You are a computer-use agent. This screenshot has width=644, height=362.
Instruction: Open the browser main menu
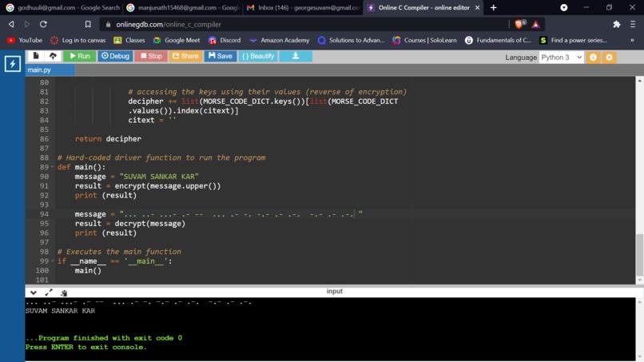coord(633,24)
